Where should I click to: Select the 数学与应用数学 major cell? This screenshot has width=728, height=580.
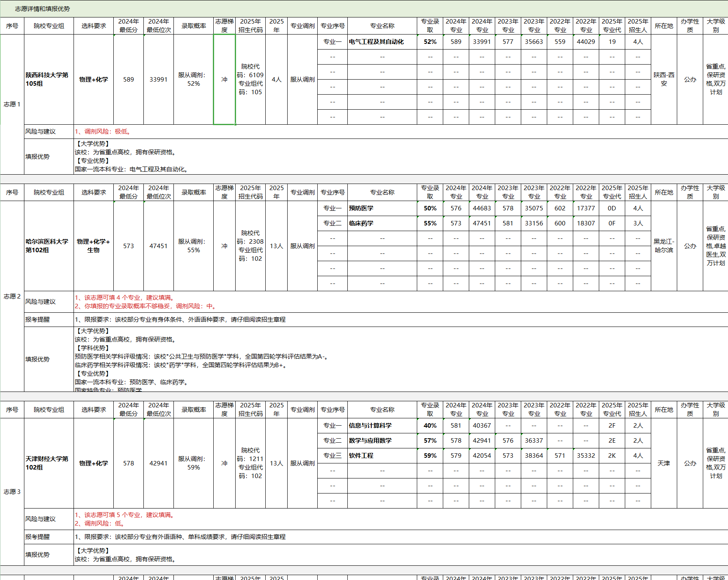pyautogui.click(x=382, y=441)
